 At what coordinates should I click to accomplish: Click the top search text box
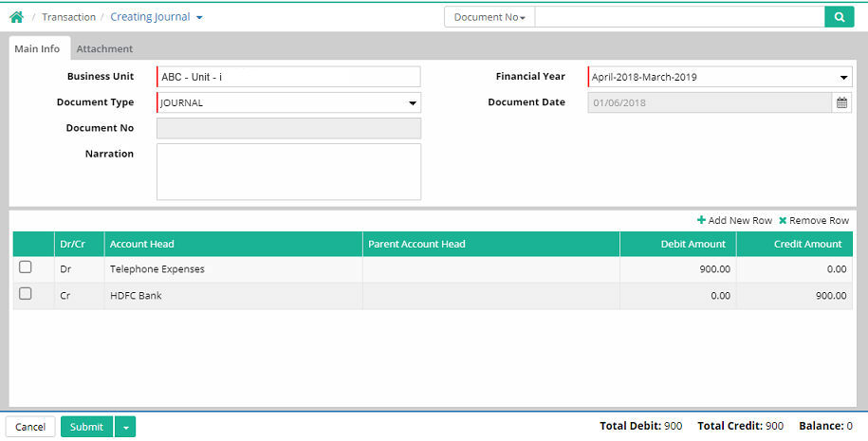pyautogui.click(x=679, y=17)
